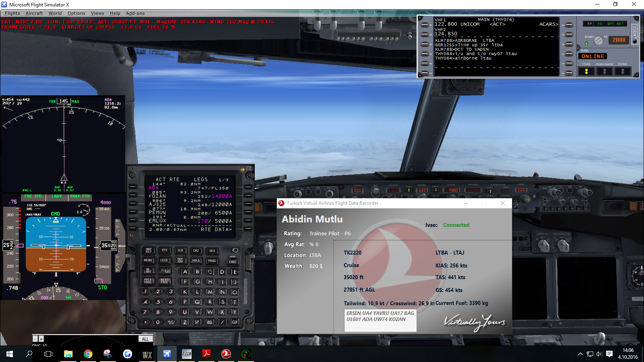Screen dimensions: 644x362
Task: Click the IDENT button on IvAp
Action: point(635,34)
